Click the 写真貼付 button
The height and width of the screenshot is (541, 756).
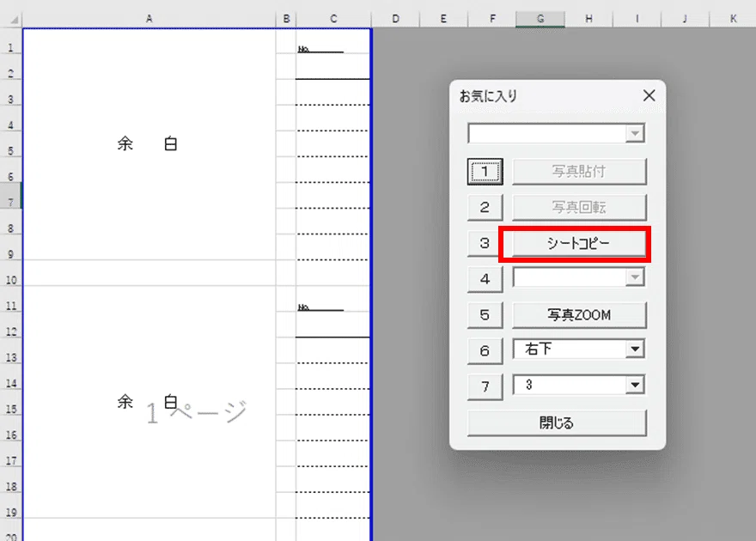point(578,172)
